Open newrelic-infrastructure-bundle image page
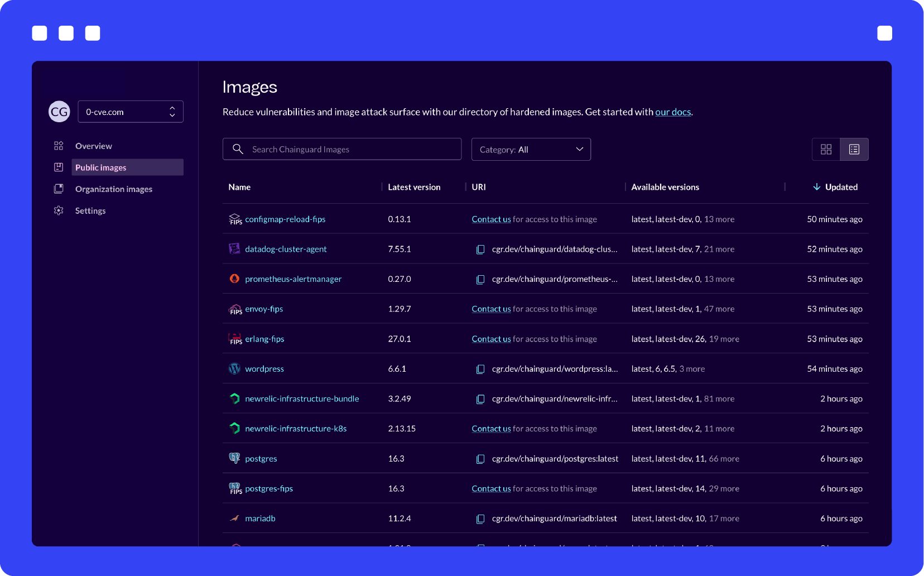 [302, 399]
